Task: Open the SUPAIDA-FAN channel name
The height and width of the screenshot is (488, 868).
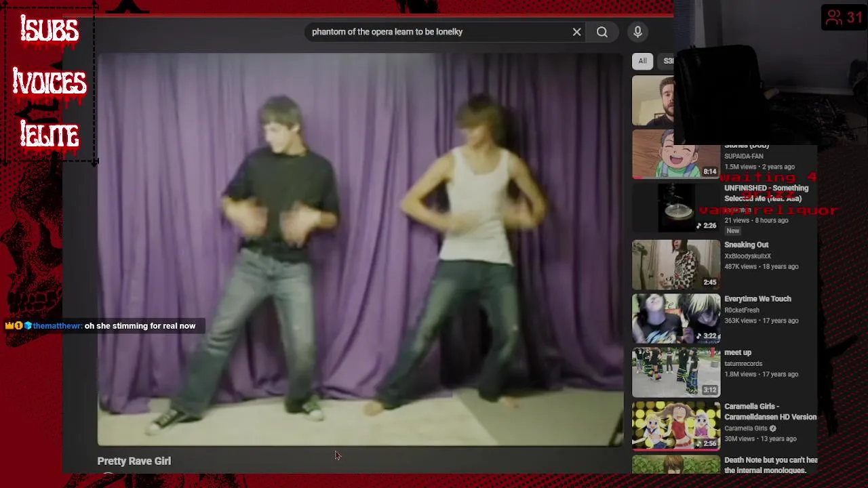Action: [x=744, y=157]
